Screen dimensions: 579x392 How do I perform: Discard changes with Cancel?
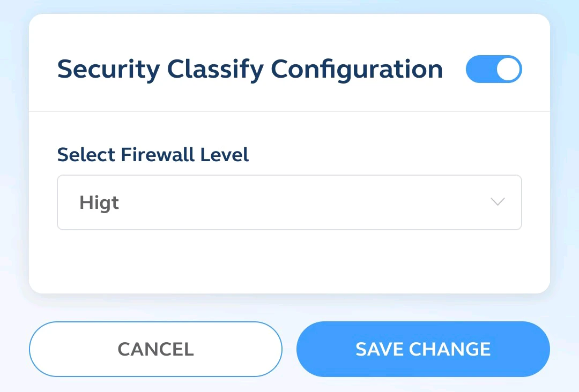155,349
